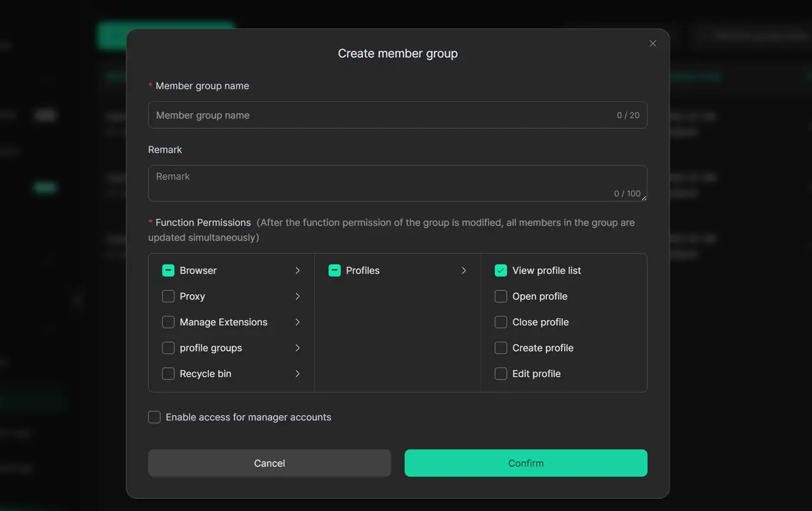Expand the Proxy permission arrow
812x511 pixels.
[x=298, y=297]
